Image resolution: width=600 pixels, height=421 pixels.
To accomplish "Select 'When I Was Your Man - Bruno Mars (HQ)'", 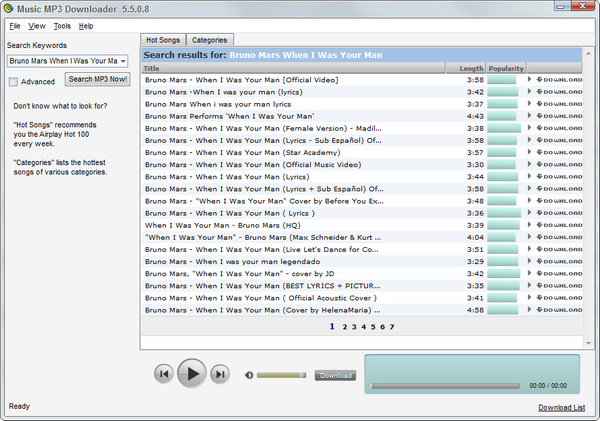I will click(x=223, y=225).
